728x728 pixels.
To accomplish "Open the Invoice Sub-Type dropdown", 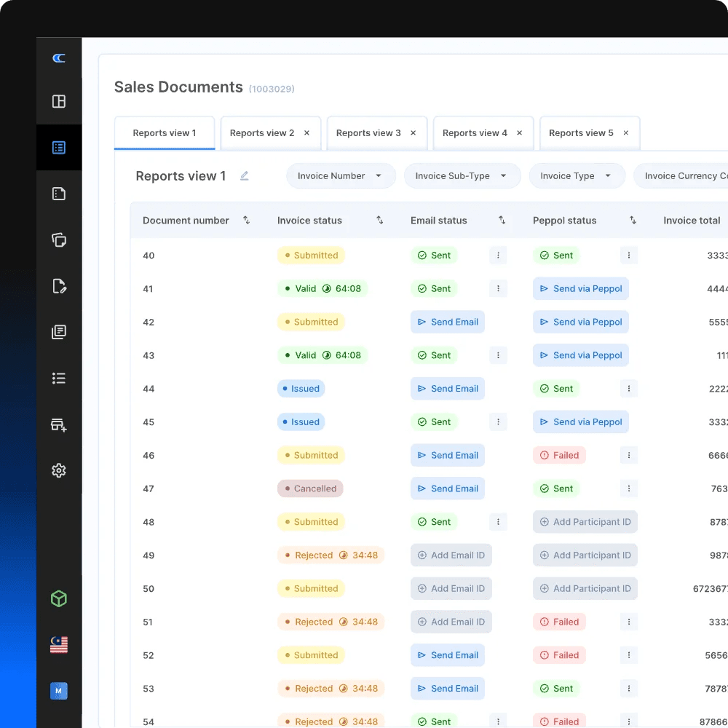I will 462,175.
